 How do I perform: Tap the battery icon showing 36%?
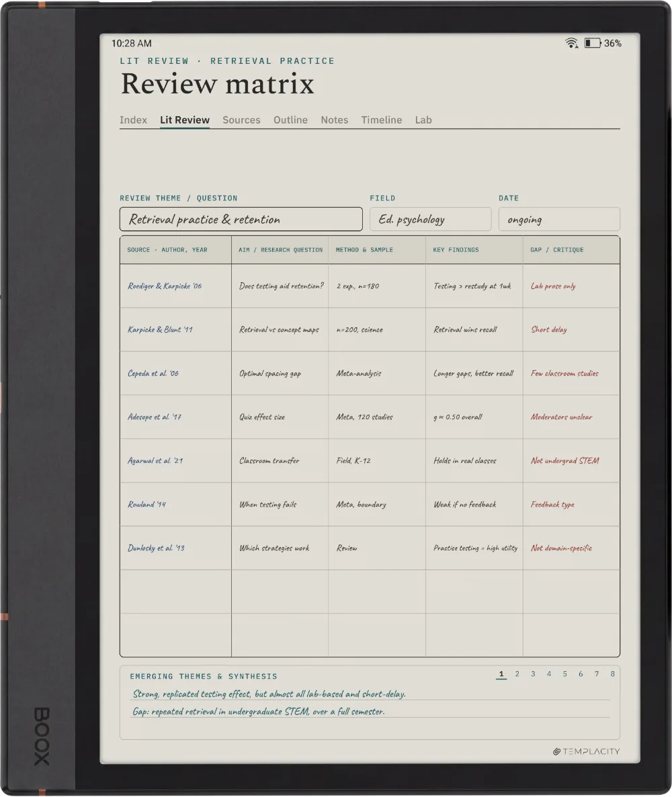593,43
